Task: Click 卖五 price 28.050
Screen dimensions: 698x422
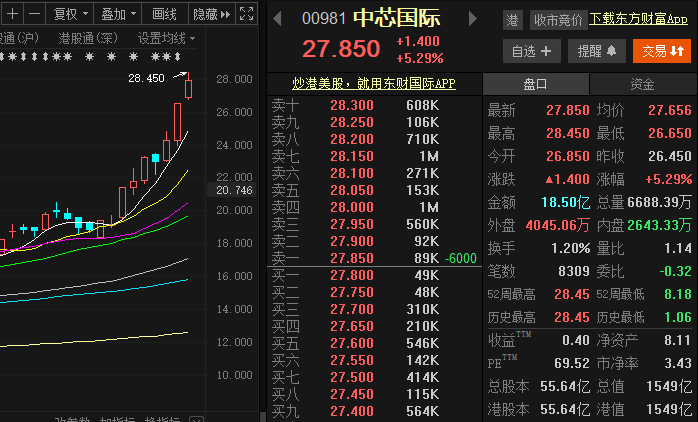Action: tap(352, 190)
